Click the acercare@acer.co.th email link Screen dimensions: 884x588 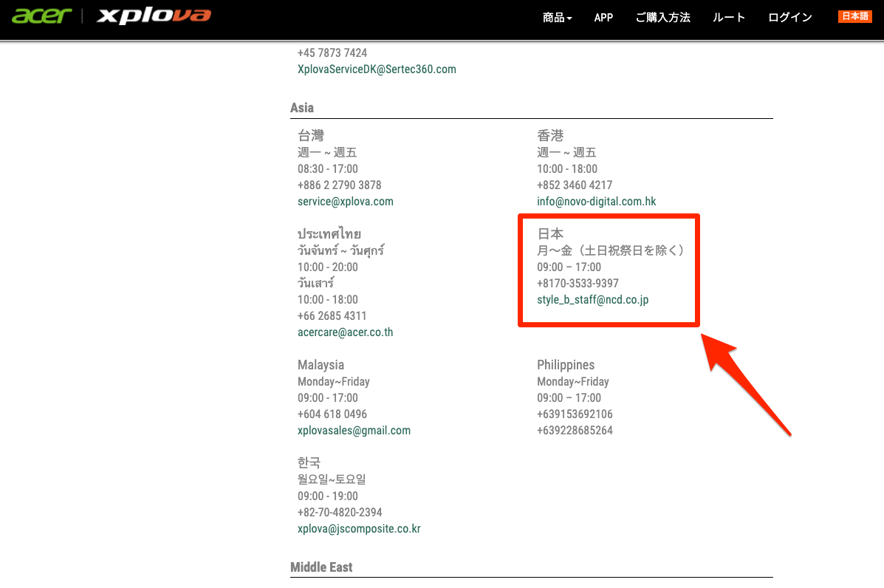tap(345, 332)
